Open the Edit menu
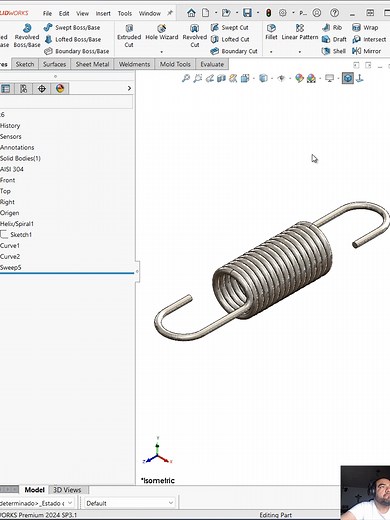Screen dimensions: 390x520 pos(64,13)
